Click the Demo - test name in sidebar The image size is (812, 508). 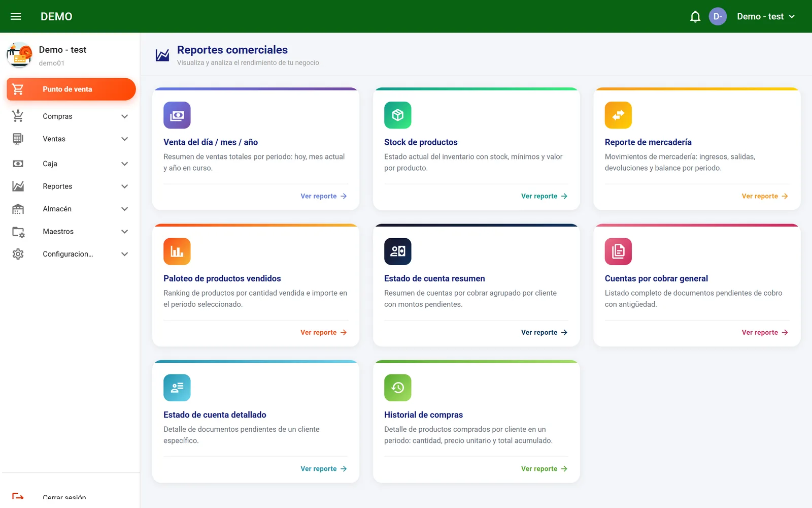pyautogui.click(x=63, y=50)
